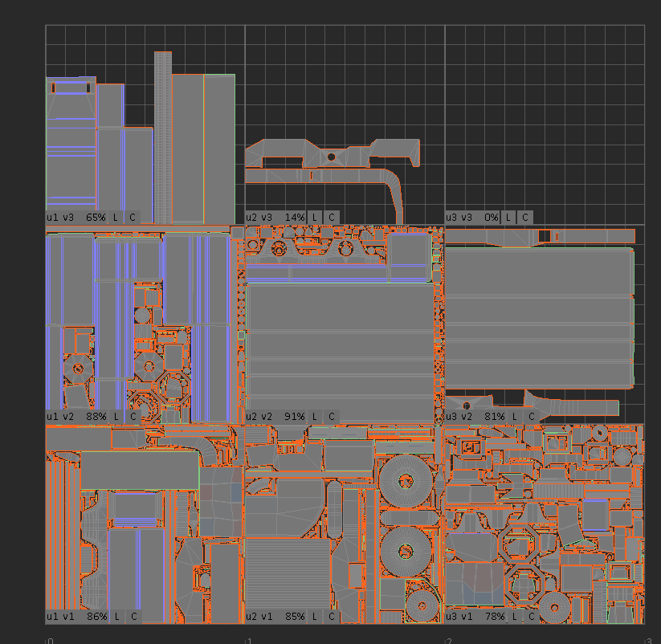This screenshot has height=644, width=661.
Task: Select the tall narrow strip island in tile u1 v3
Action: click(x=163, y=138)
